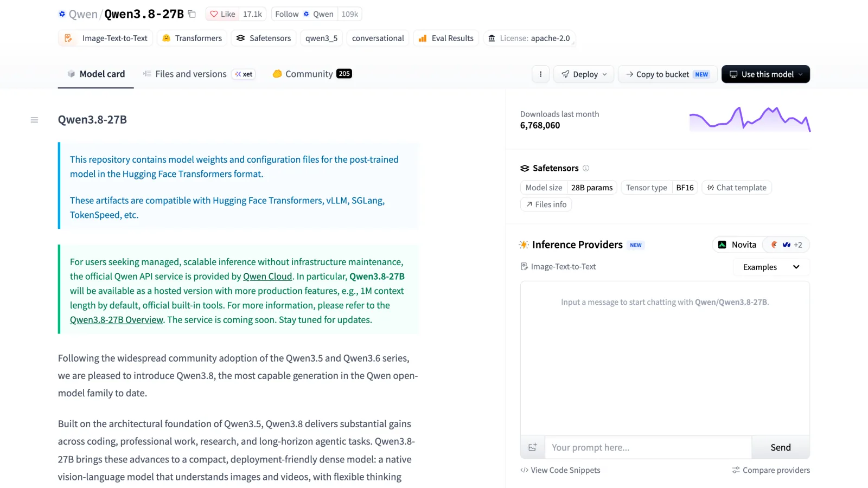Switch to the Model card tab
This screenshot has width=868, height=488.
tap(96, 74)
